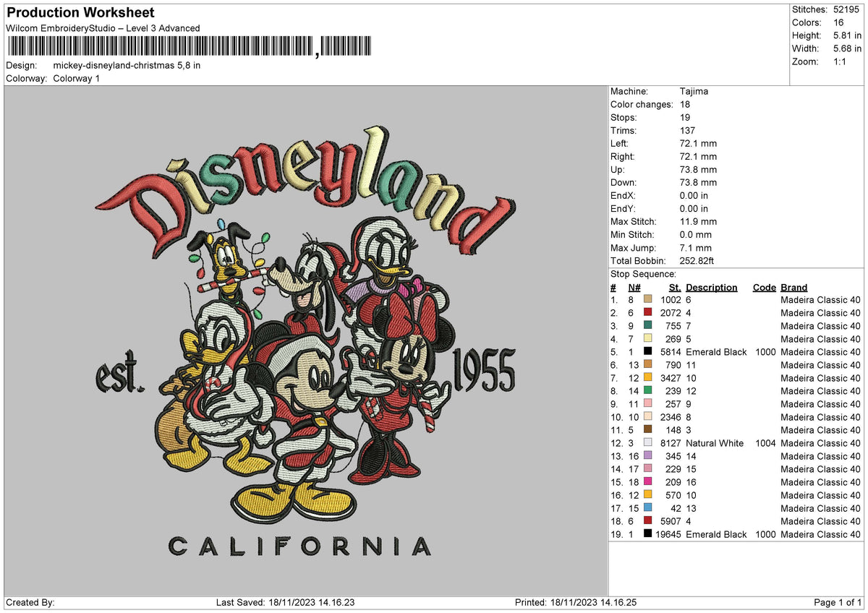Click the tan color swatch for stop 1
868x613 pixels.
[648, 299]
